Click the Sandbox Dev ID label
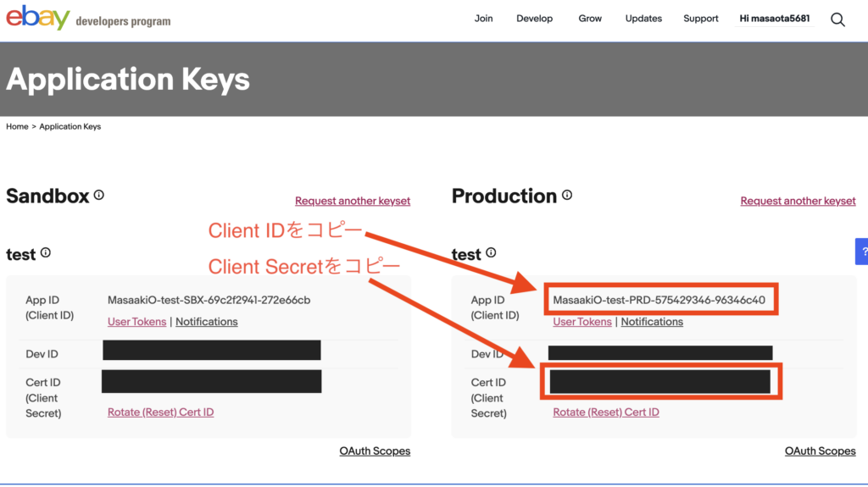Image resolution: width=868 pixels, height=487 pixels. [x=42, y=354]
